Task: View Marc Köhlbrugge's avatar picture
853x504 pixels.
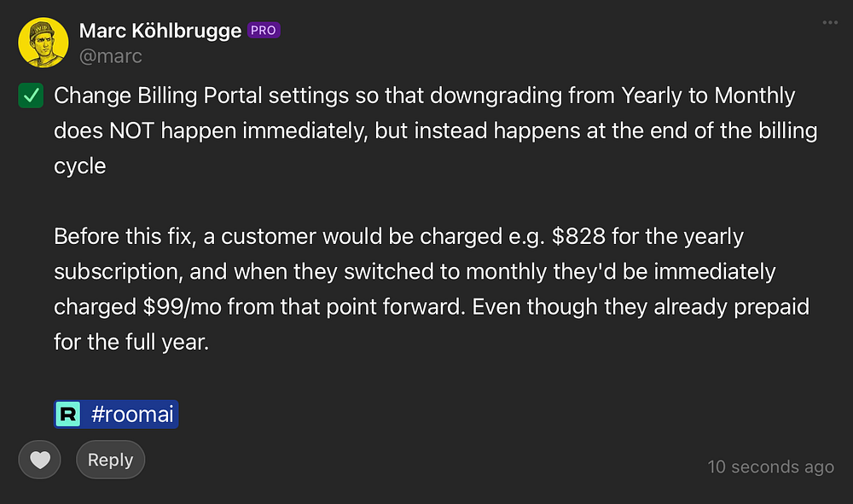Action: [x=44, y=43]
